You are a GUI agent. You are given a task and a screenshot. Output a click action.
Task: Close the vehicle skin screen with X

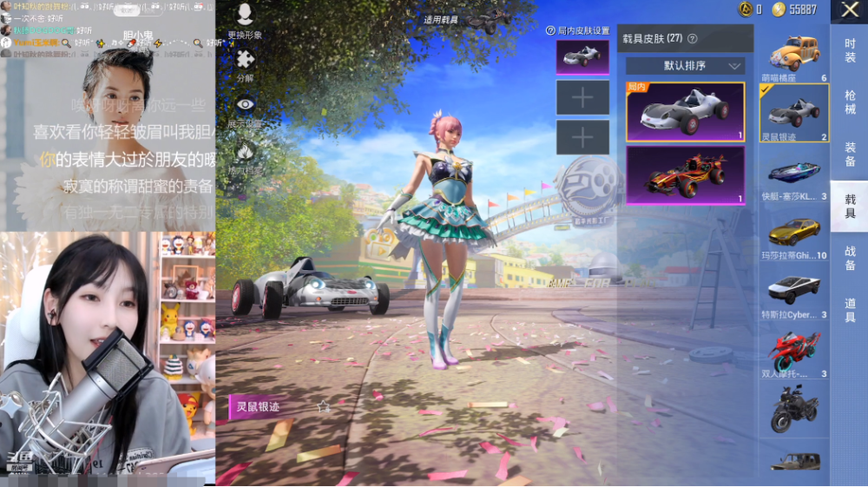click(849, 10)
